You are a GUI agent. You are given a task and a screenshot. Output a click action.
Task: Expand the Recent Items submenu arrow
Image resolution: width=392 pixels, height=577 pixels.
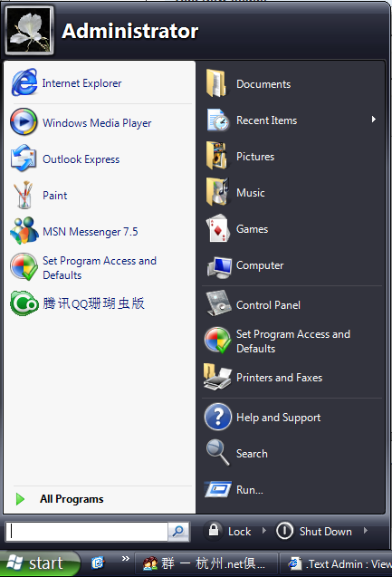tap(374, 120)
